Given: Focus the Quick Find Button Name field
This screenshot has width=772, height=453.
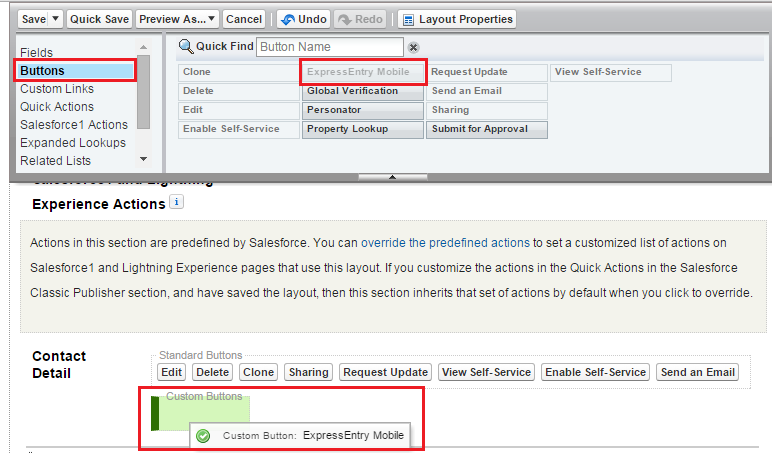Looking at the screenshot, I should (329, 47).
